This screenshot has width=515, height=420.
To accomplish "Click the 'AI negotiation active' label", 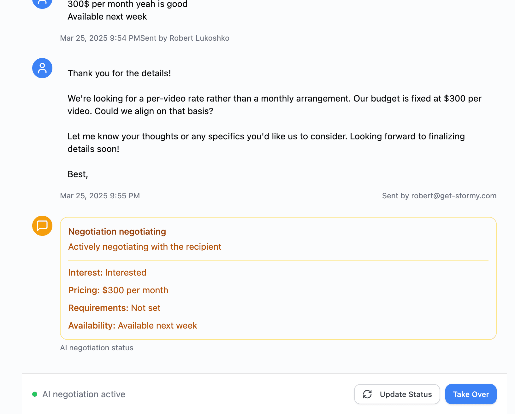I will [x=84, y=394].
